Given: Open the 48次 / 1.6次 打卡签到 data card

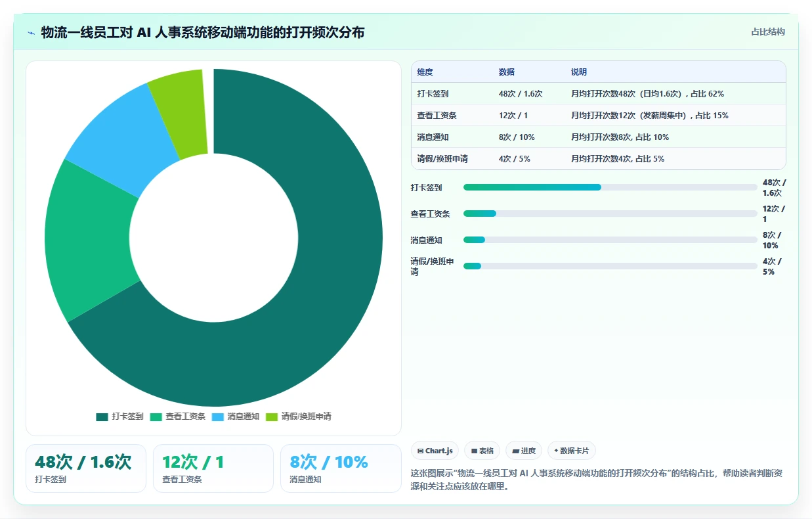Looking at the screenshot, I should click(86, 468).
